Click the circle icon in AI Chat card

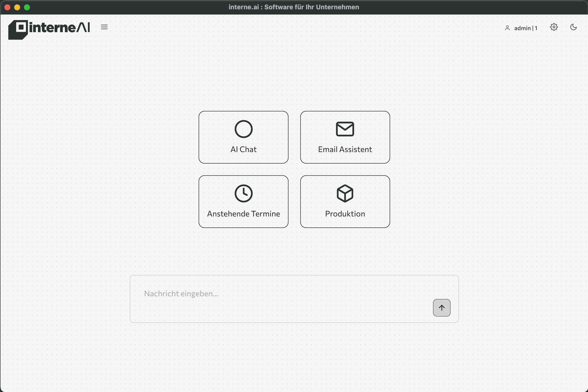pyautogui.click(x=243, y=129)
